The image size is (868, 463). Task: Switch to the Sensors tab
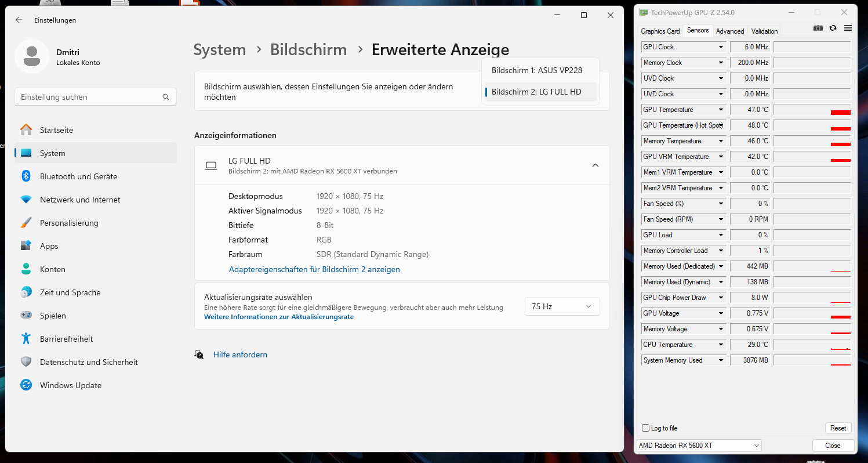pyautogui.click(x=698, y=30)
